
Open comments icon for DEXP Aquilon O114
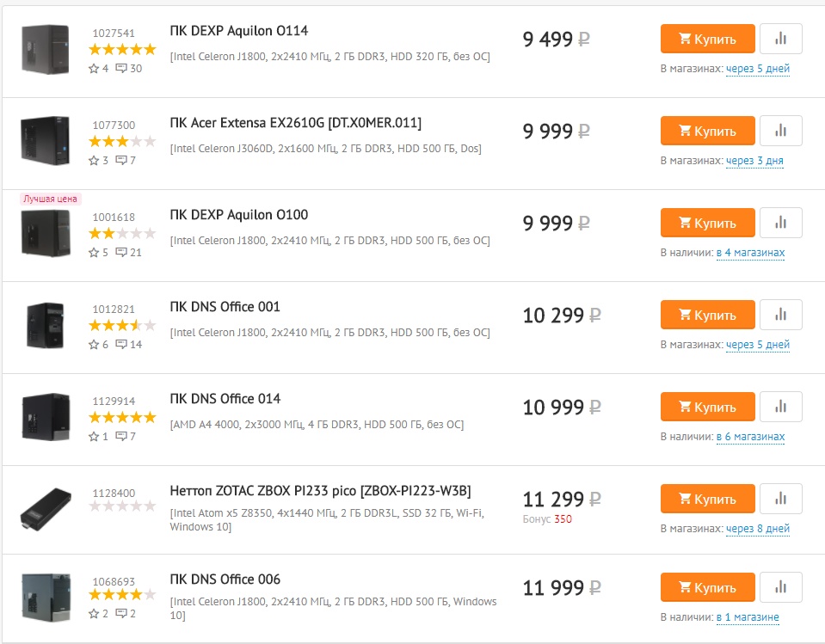click(x=121, y=68)
